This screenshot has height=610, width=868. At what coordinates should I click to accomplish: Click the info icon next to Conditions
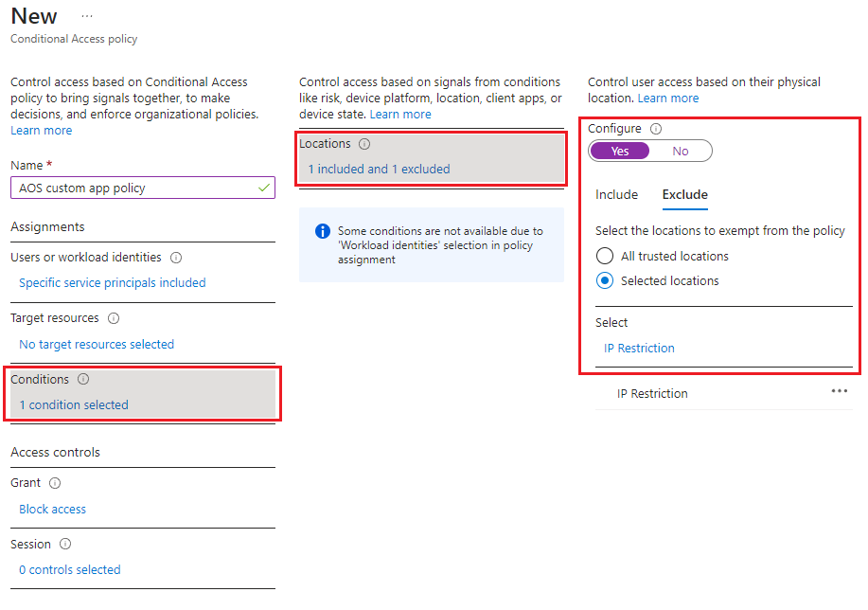click(82, 379)
